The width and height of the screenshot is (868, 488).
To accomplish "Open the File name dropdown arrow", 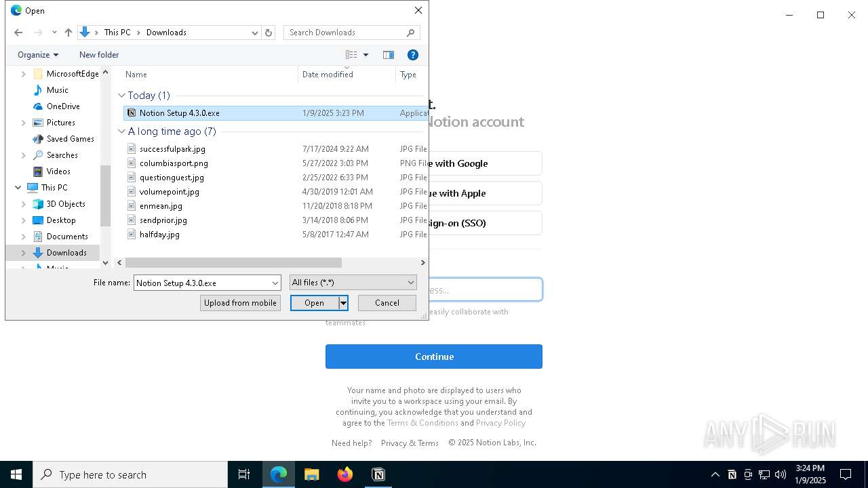I will pyautogui.click(x=275, y=283).
